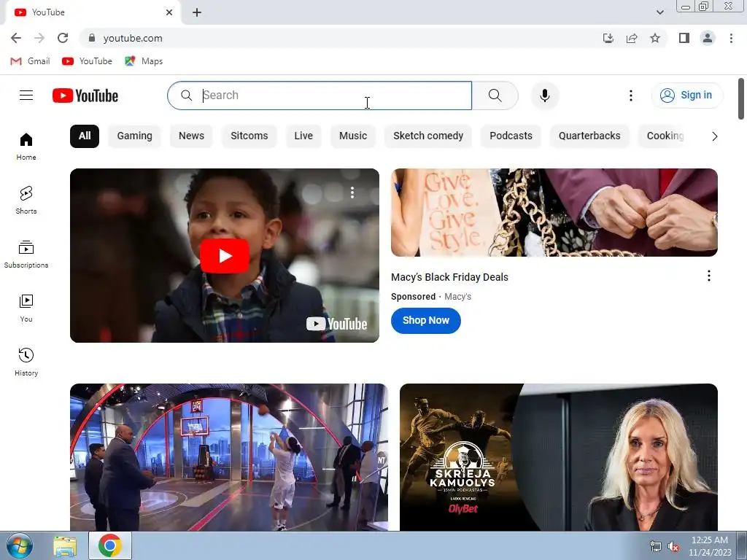Click the browser forward arrow
This screenshot has width=747, height=560.
(x=39, y=38)
